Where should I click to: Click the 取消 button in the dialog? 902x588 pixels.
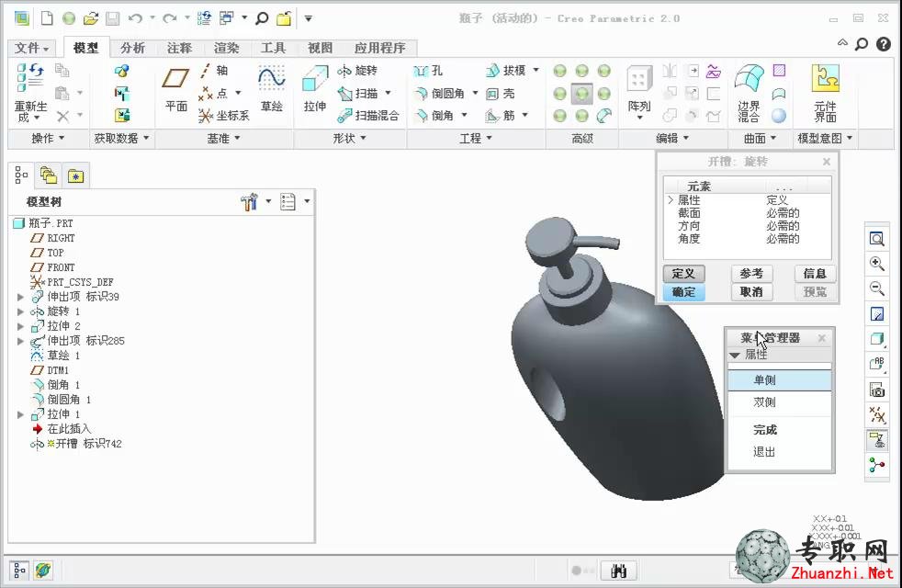(x=751, y=292)
